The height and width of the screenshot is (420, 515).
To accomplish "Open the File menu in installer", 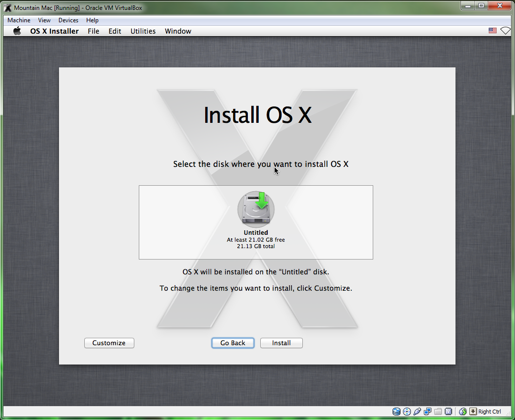I will (x=93, y=31).
